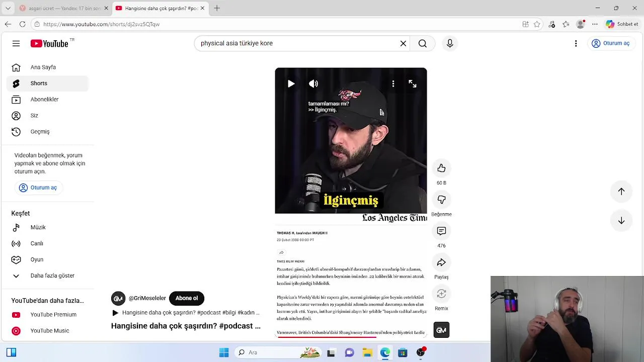Open Abonelikler in the sidebar
The height and width of the screenshot is (362, 644).
(x=47, y=100)
